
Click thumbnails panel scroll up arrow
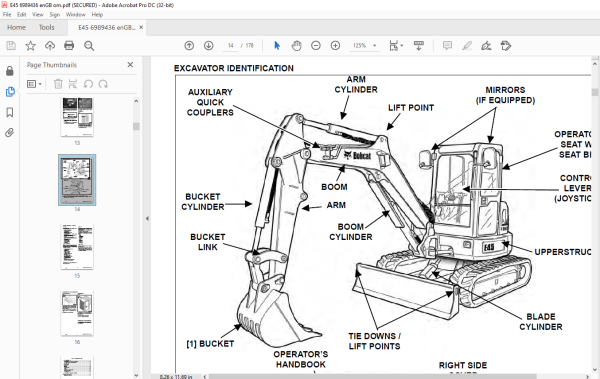[136, 101]
